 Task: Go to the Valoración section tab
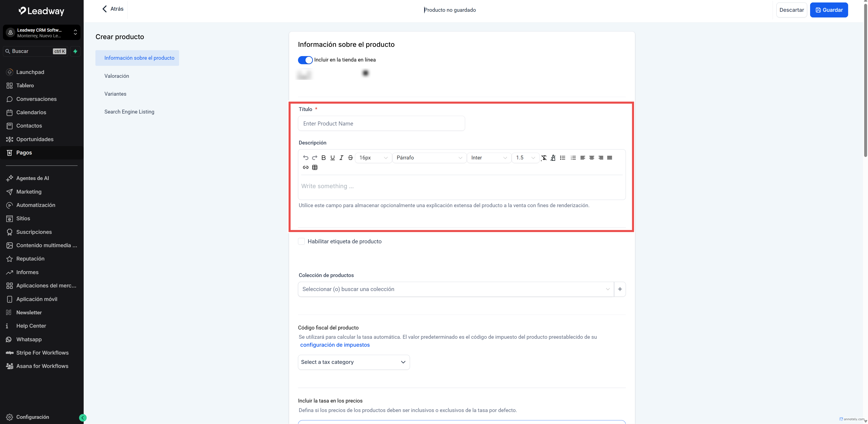click(117, 76)
